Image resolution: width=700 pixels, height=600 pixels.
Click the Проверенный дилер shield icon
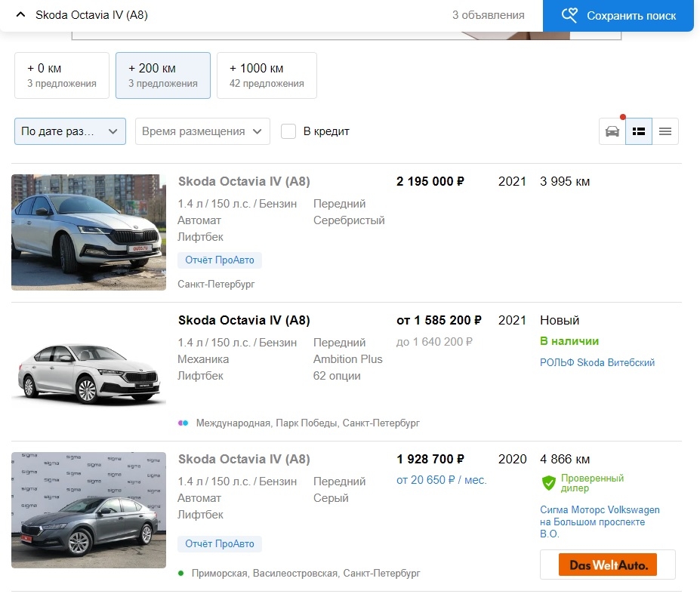pos(549,483)
